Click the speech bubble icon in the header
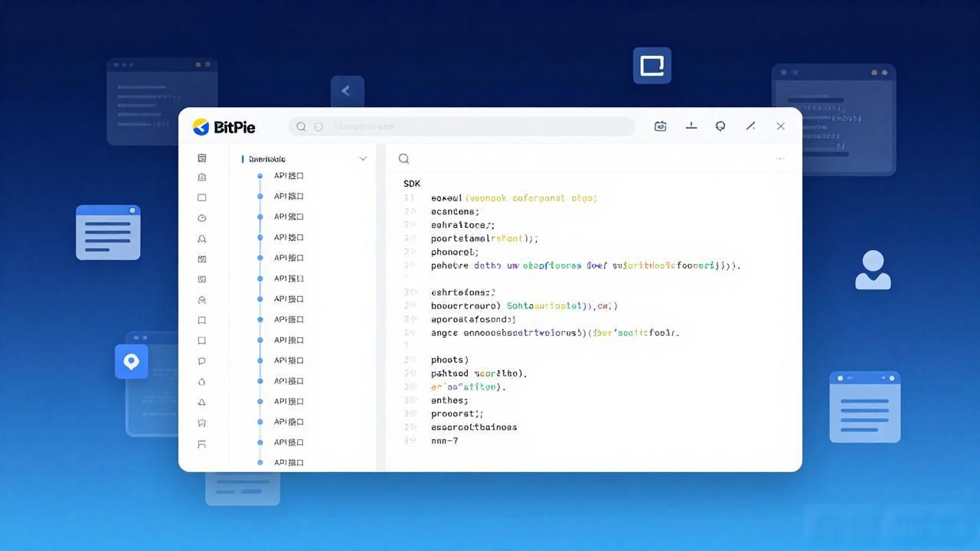This screenshot has height=551, width=980. (x=720, y=126)
